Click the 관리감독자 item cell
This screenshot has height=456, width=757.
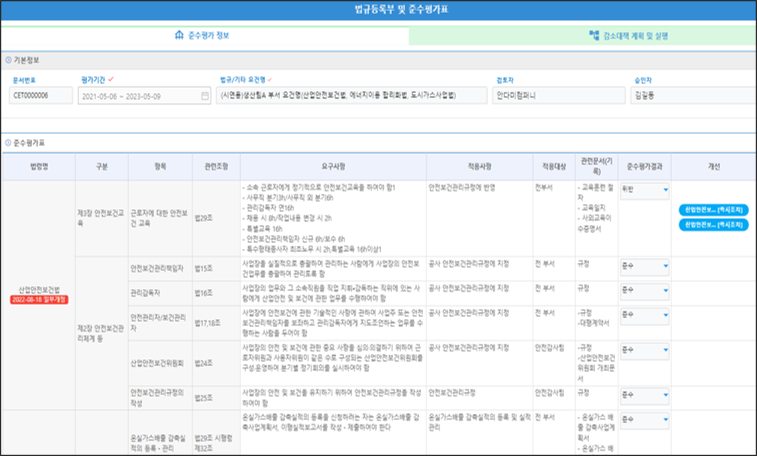[160, 293]
